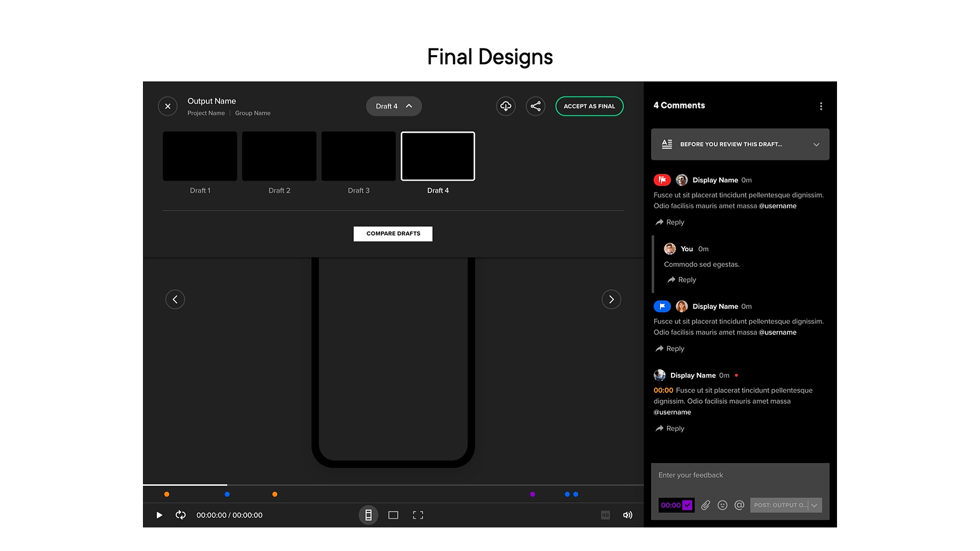Click the red flag badge on first comment
The height and width of the screenshot is (551, 980).
[x=662, y=180]
